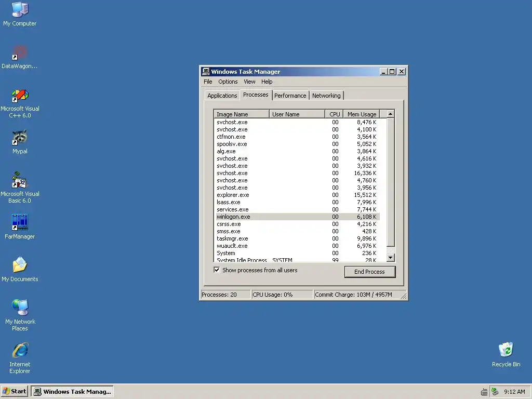The height and width of the screenshot is (399, 532).
Task: Maximize the Task Manager window
Action: [392, 72]
